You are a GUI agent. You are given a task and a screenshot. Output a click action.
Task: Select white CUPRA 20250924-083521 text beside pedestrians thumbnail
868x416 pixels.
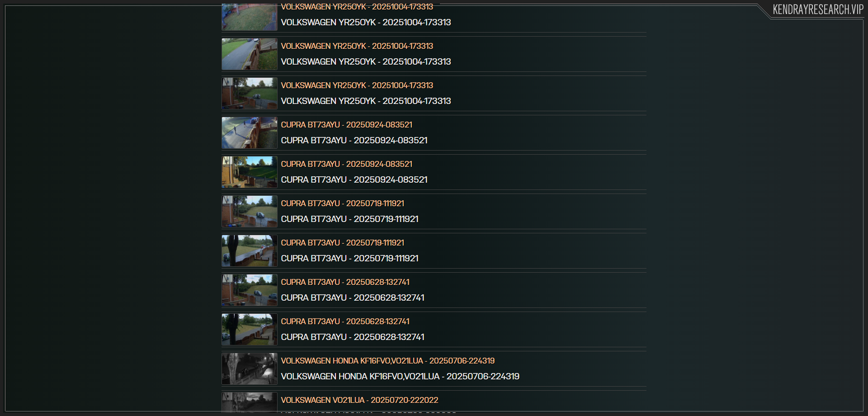(354, 141)
